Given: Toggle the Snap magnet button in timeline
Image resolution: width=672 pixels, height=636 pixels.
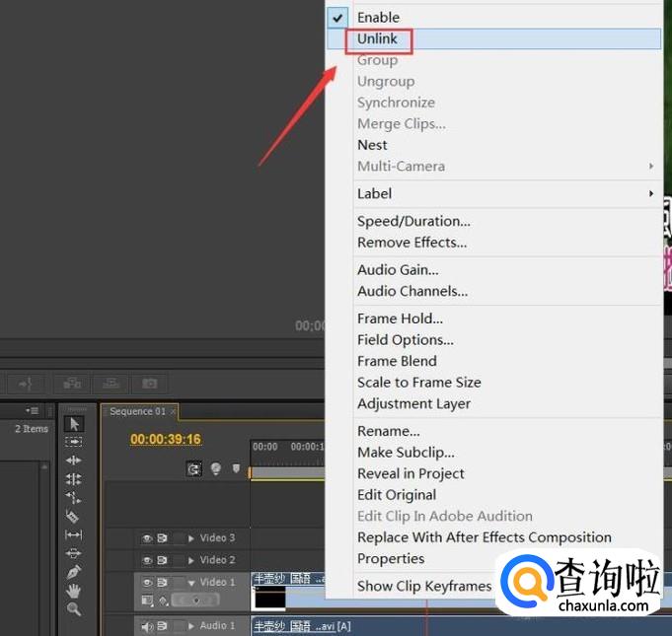Looking at the screenshot, I should pos(194,469).
